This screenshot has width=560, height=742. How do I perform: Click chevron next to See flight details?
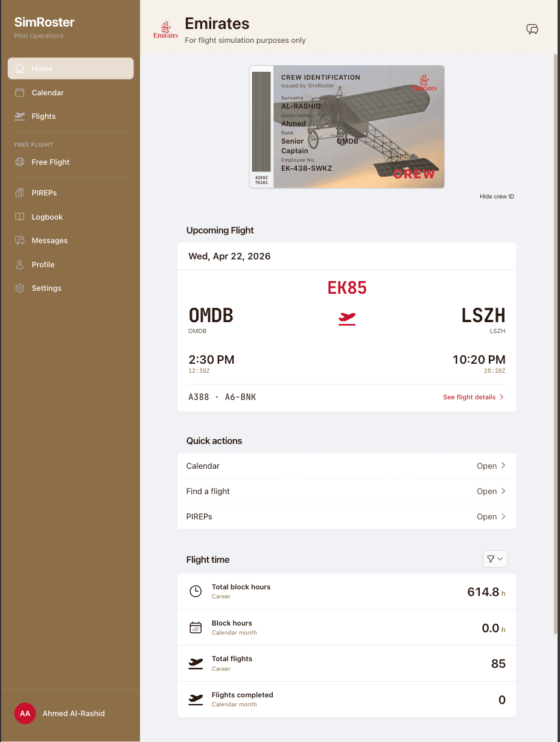click(501, 398)
